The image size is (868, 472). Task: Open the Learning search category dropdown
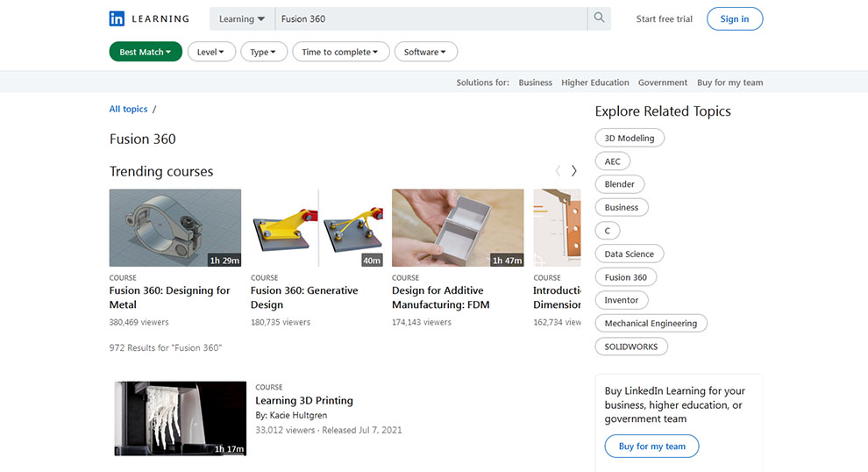(242, 18)
